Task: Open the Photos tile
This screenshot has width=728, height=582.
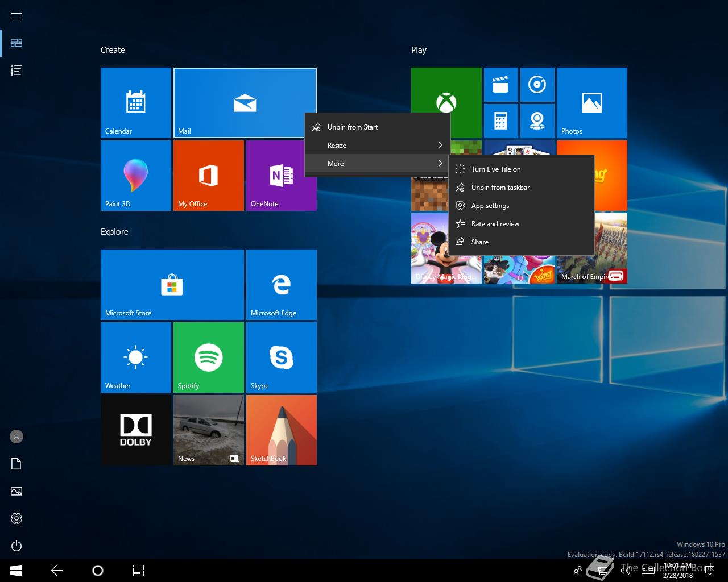Action: point(592,103)
